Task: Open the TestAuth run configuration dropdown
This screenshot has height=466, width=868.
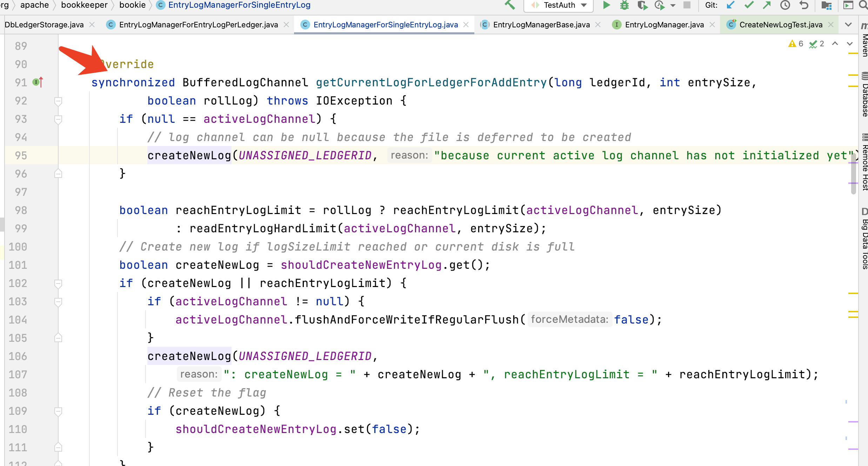Action: (x=559, y=5)
